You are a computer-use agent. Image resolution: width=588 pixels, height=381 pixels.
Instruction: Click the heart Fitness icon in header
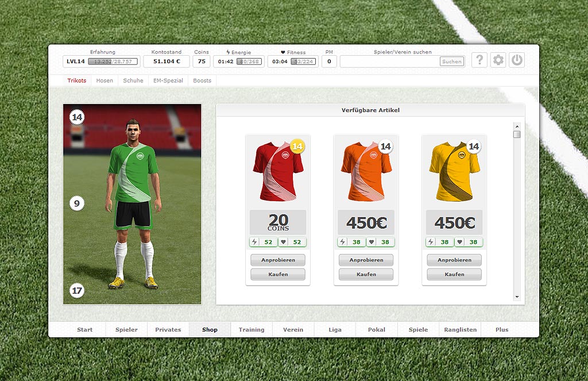tap(283, 52)
